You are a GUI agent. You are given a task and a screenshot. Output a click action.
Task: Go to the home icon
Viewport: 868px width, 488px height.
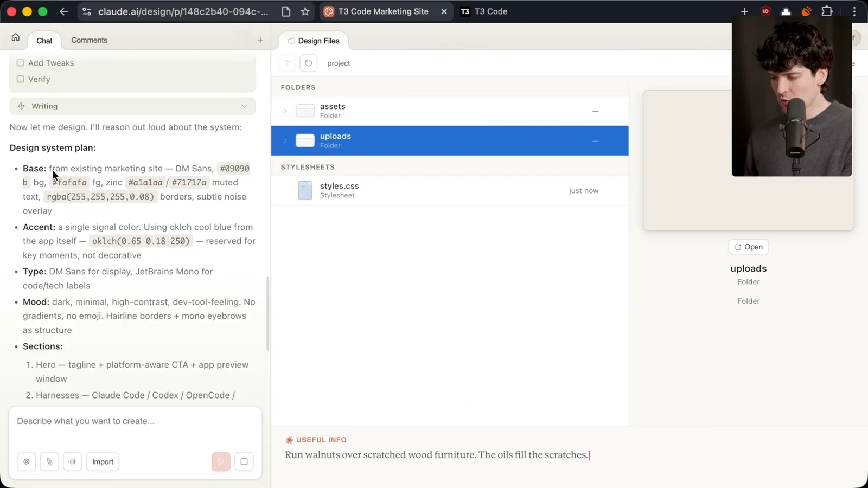(15, 37)
